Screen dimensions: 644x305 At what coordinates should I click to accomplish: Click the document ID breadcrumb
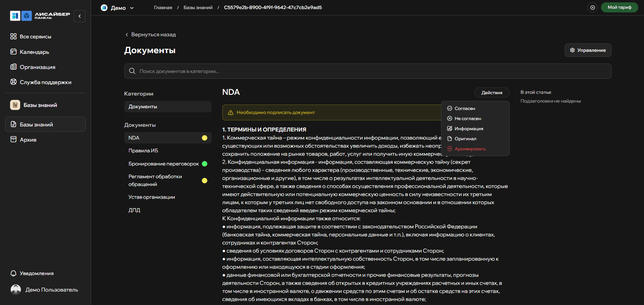273,7
